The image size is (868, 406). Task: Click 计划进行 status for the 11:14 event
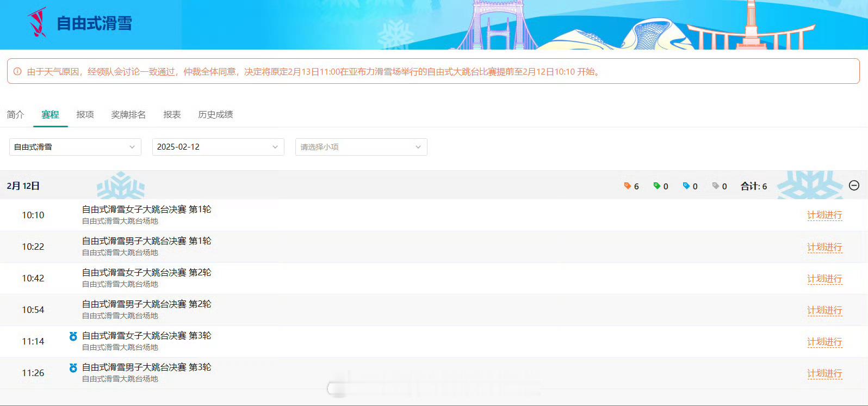(824, 342)
